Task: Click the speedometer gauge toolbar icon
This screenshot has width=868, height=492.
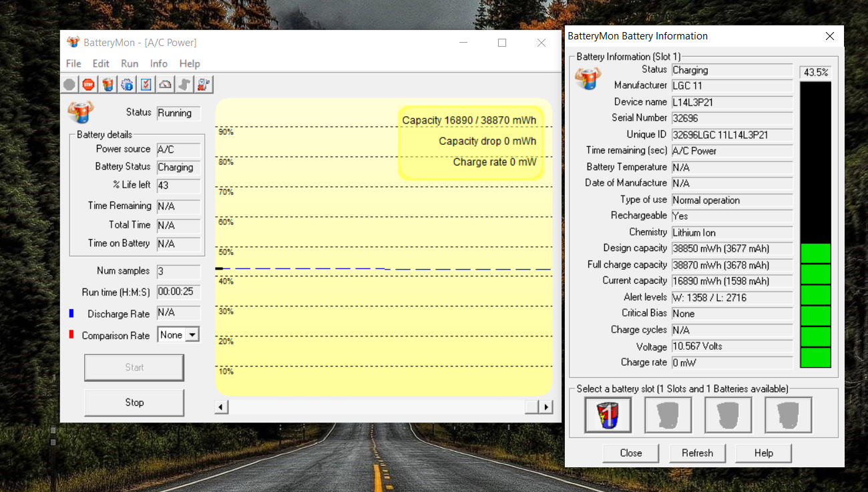Action: 165,84
